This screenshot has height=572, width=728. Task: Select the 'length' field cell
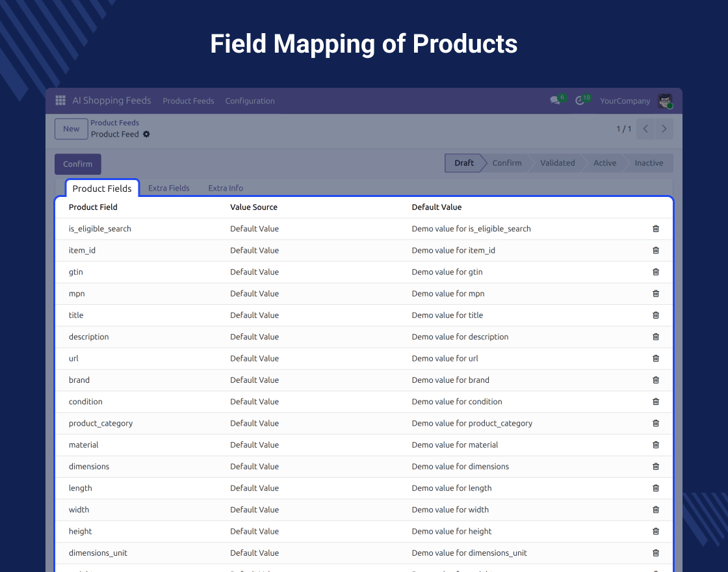81,487
